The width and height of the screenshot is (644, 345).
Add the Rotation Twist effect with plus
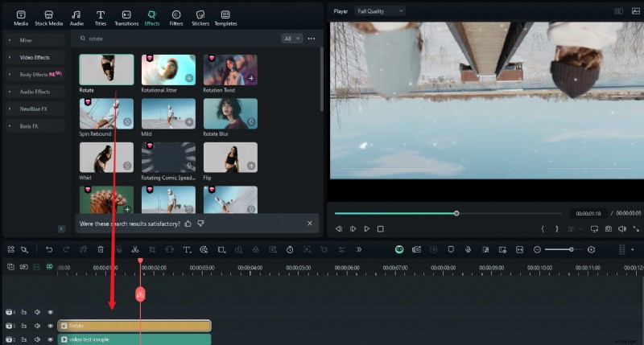(x=251, y=78)
